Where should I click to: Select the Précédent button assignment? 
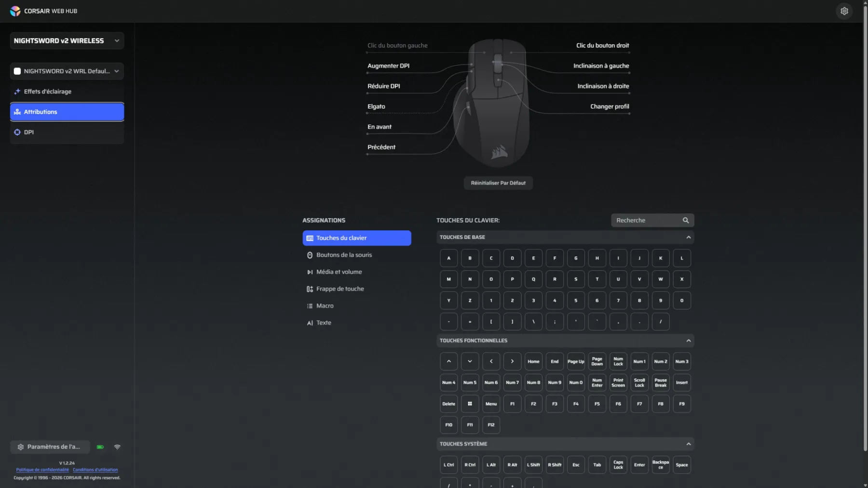(381, 147)
